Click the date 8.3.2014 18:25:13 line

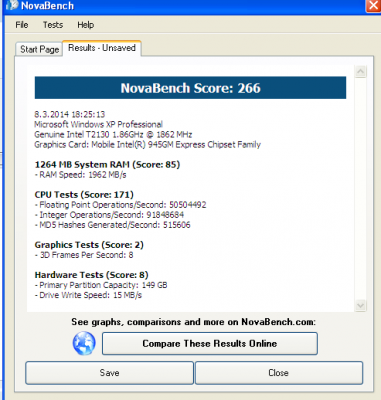(x=70, y=115)
